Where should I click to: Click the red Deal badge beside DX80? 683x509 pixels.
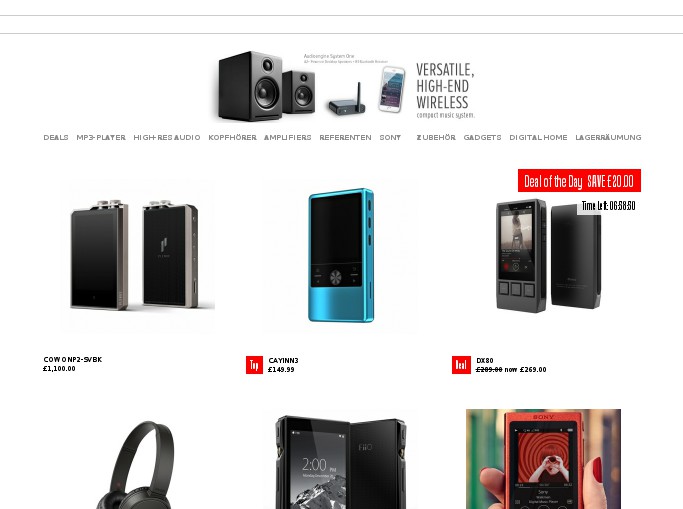(x=461, y=365)
